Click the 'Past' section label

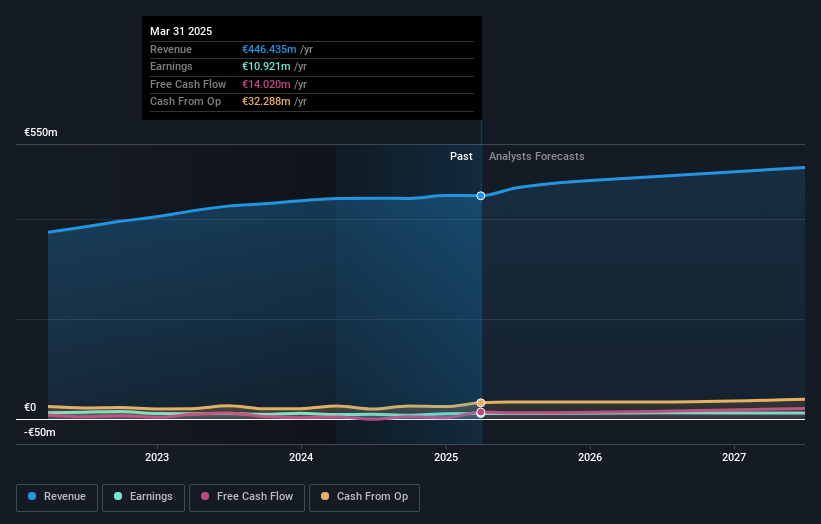click(461, 157)
